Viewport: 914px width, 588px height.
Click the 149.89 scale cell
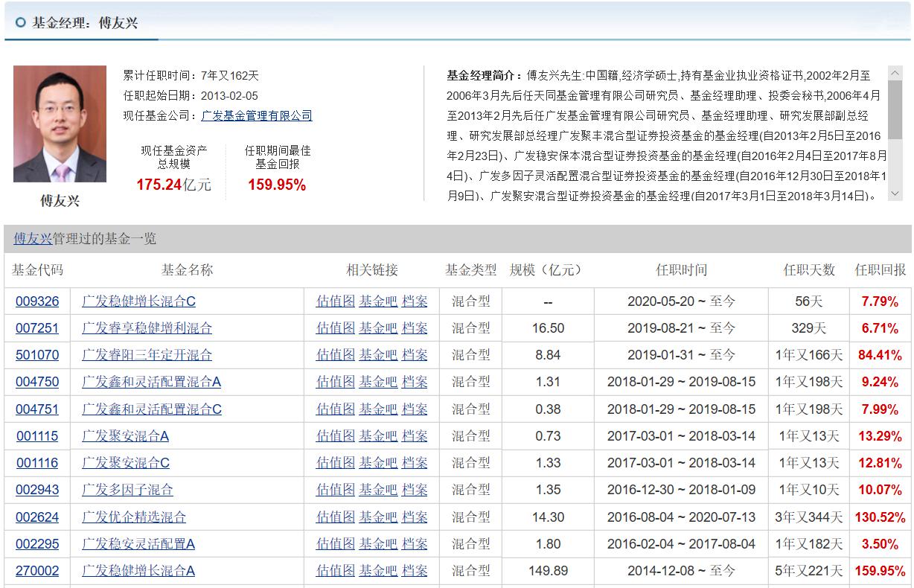[548, 571]
